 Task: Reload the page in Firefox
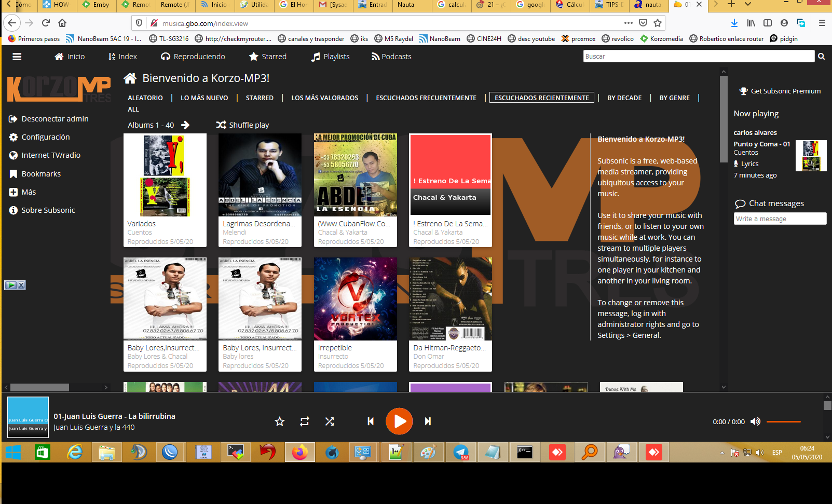click(x=46, y=23)
